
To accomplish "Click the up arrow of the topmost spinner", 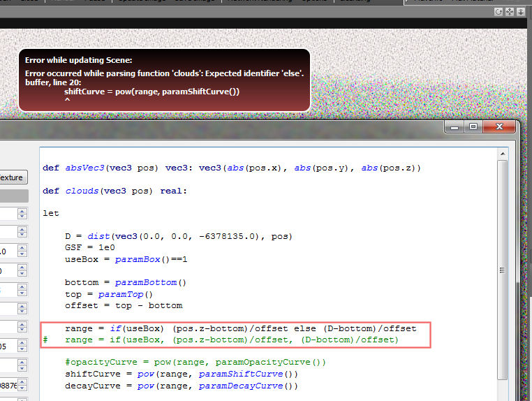I will click(22, 210).
